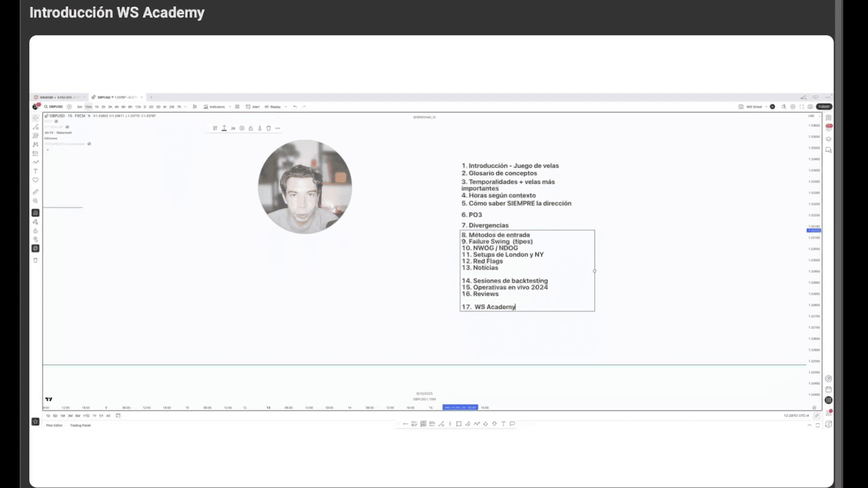Viewport: 868px width, 488px height.
Task: Select the Text tool in left sidebar
Action: [35, 171]
